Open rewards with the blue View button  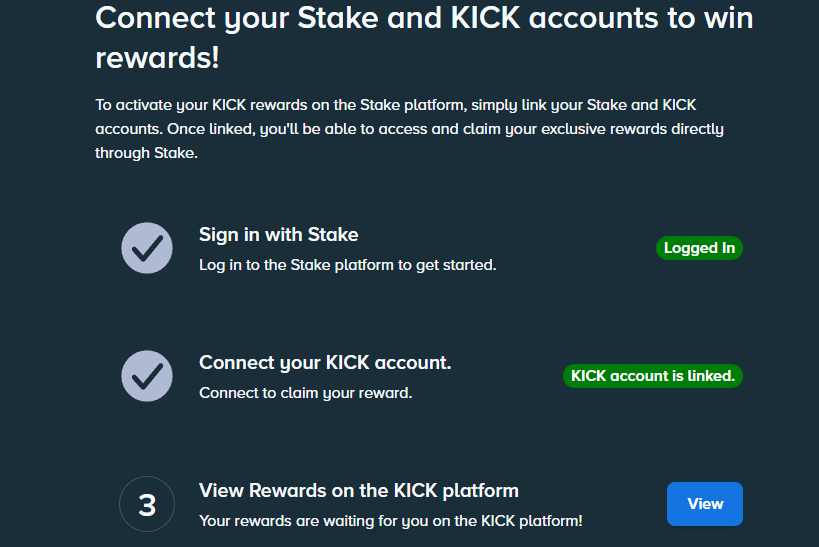point(705,504)
